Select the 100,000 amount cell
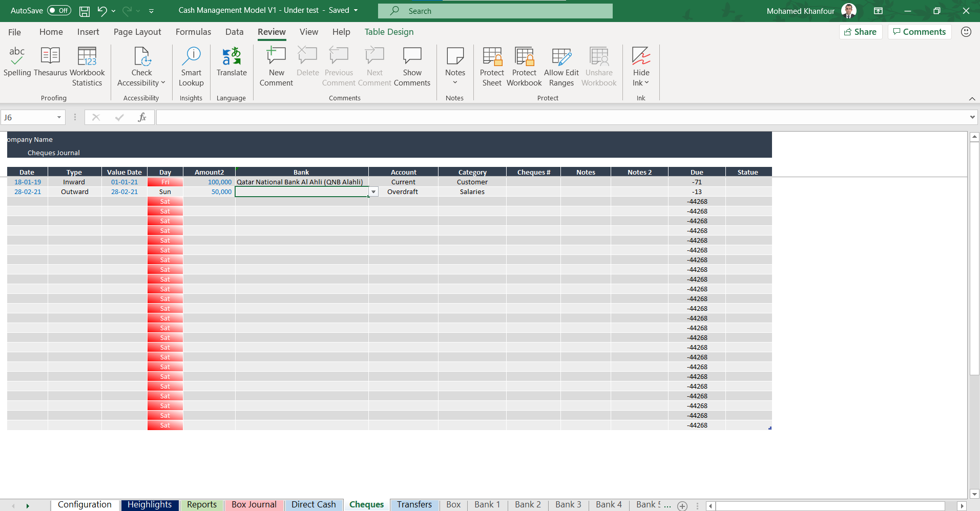The height and width of the screenshot is (511, 980). coord(209,182)
